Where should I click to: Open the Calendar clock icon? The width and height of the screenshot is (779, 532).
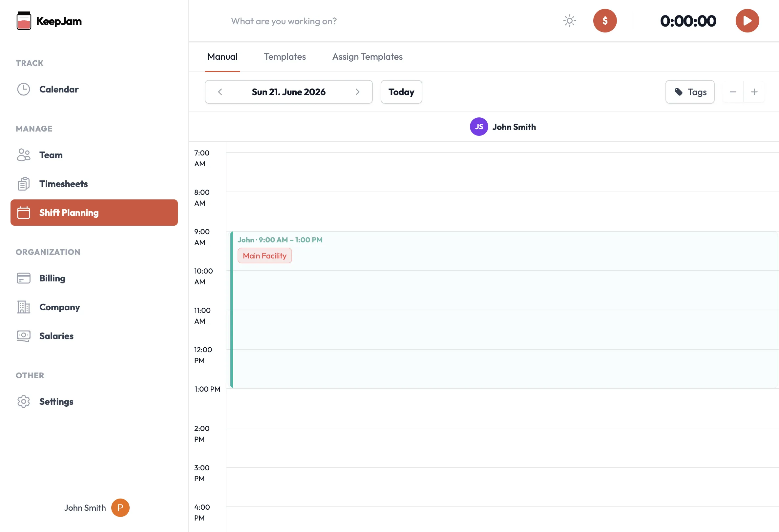(x=24, y=89)
